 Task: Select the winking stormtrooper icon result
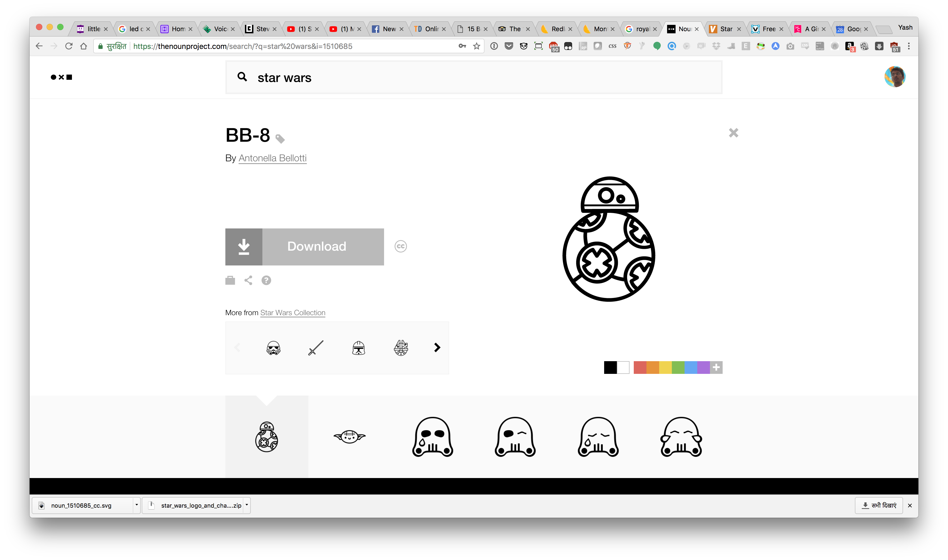(x=515, y=437)
